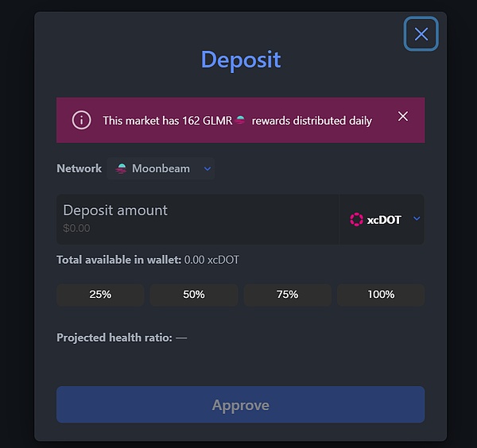Screen dimensions: 477x448
Task: Click the Deposit dialog title
Action: click(240, 60)
